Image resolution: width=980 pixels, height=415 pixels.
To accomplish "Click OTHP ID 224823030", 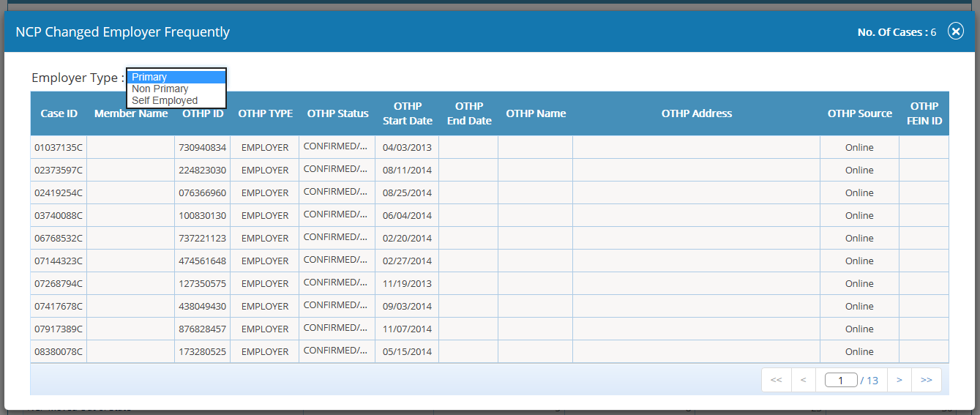I will (x=203, y=170).
